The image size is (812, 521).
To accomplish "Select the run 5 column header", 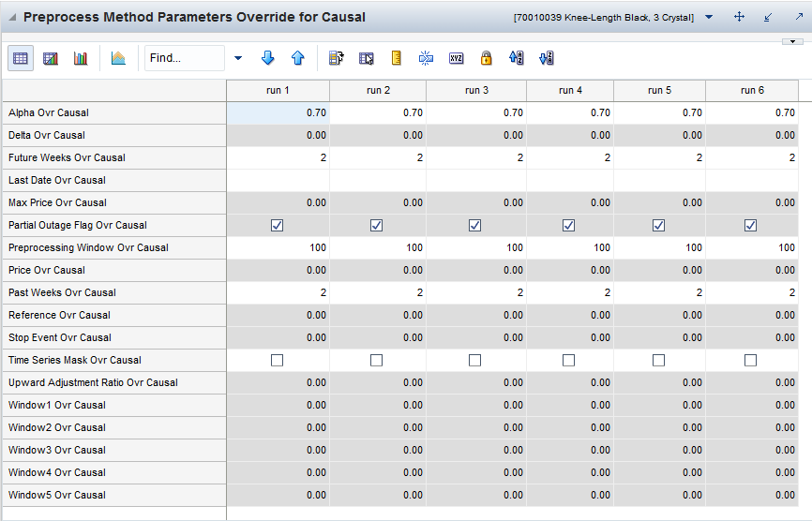I will 660,91.
